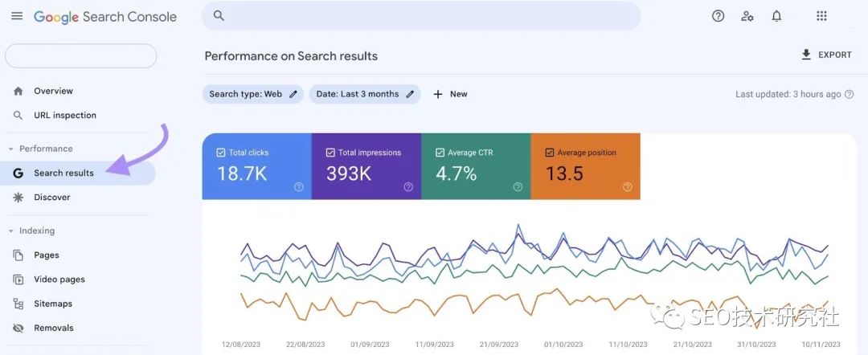Click the magnifier icon in search bar
Viewport: 868px width, 355px height.
click(219, 16)
